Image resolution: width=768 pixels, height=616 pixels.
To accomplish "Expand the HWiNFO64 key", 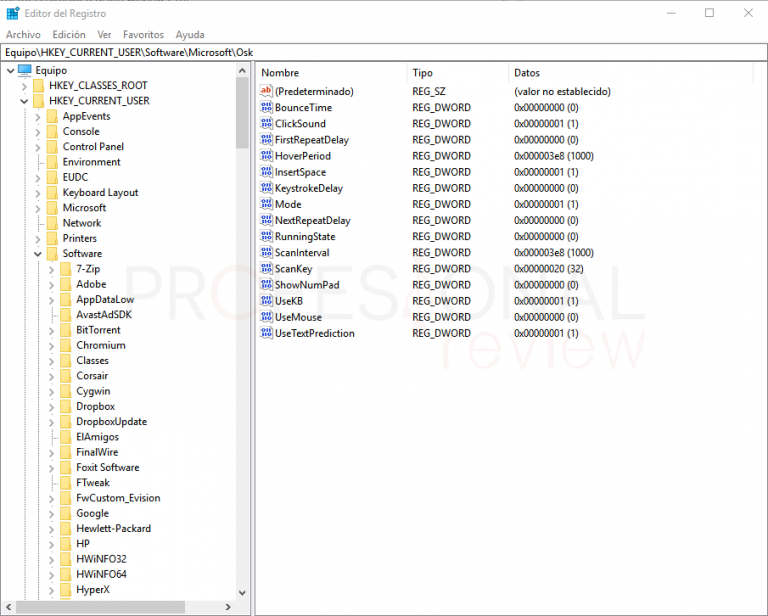I will 51,574.
